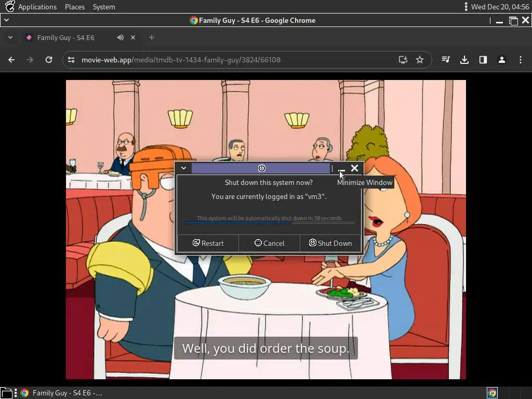Toggle Chrome side panel
The height and width of the screenshot is (399, 532).
tap(483, 60)
